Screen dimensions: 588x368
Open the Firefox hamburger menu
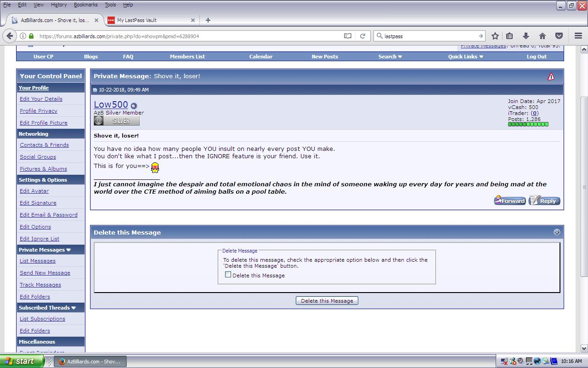[578, 36]
